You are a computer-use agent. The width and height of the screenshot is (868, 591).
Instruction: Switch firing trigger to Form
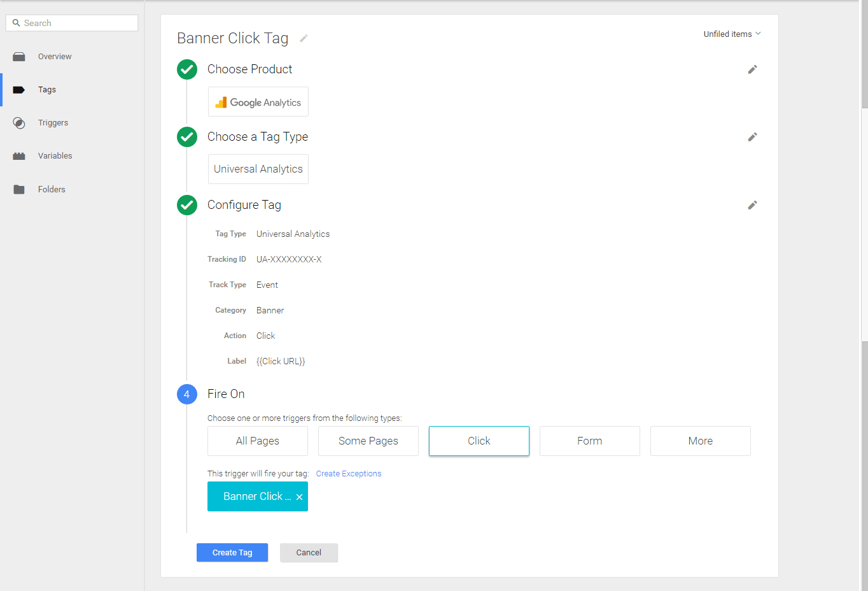[x=589, y=441]
